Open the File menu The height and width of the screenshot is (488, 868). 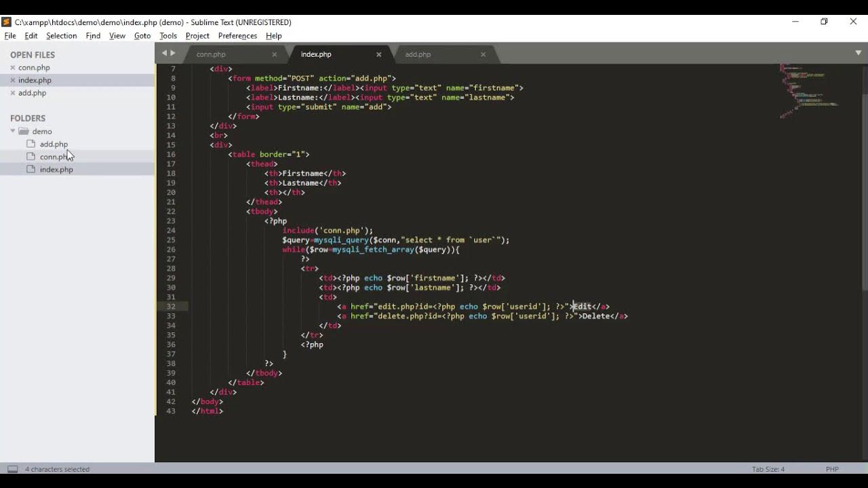click(10, 36)
